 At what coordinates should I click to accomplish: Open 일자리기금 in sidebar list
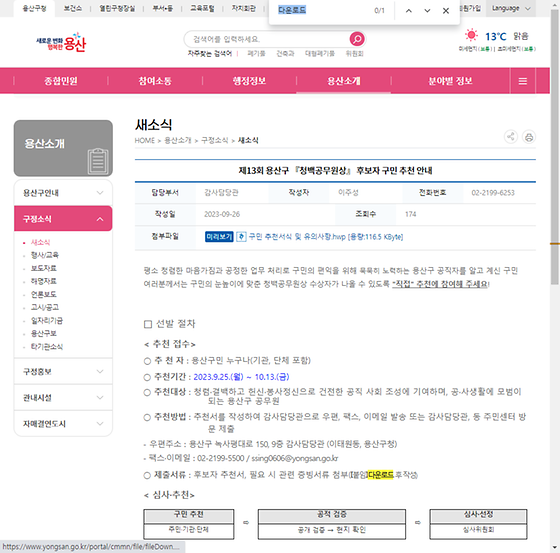tap(47, 320)
